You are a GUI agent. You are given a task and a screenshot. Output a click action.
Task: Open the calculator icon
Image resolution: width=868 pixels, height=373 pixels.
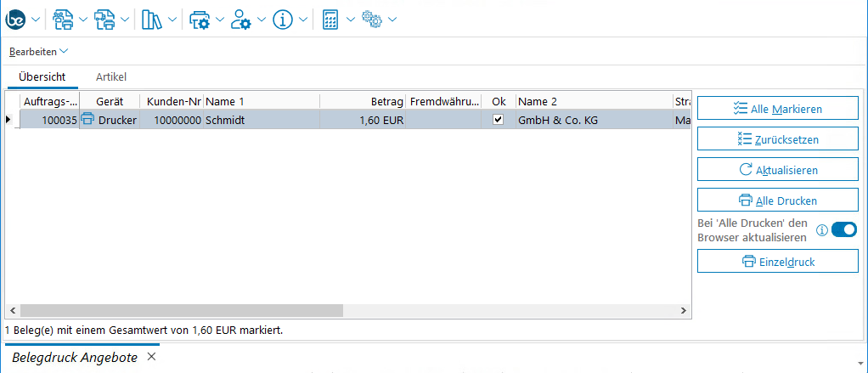click(331, 19)
